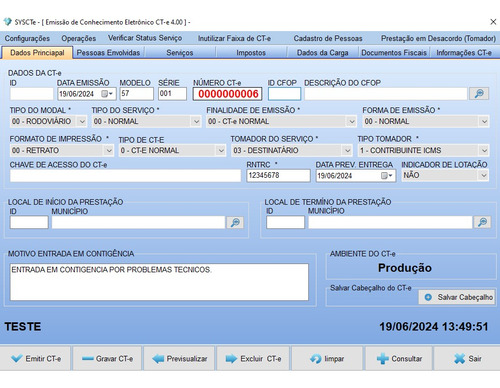Open the Configurações menu
This screenshot has width=500, height=388.
tap(27, 38)
